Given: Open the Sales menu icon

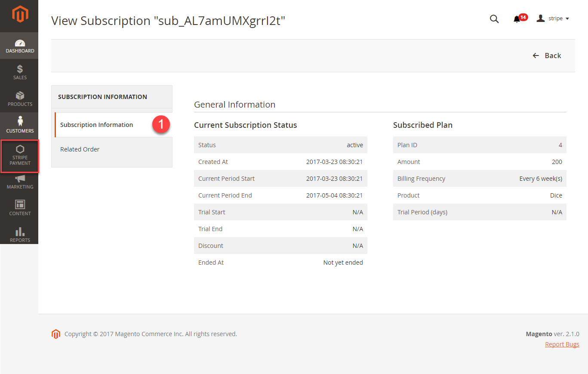Looking at the screenshot, I should pos(20,72).
